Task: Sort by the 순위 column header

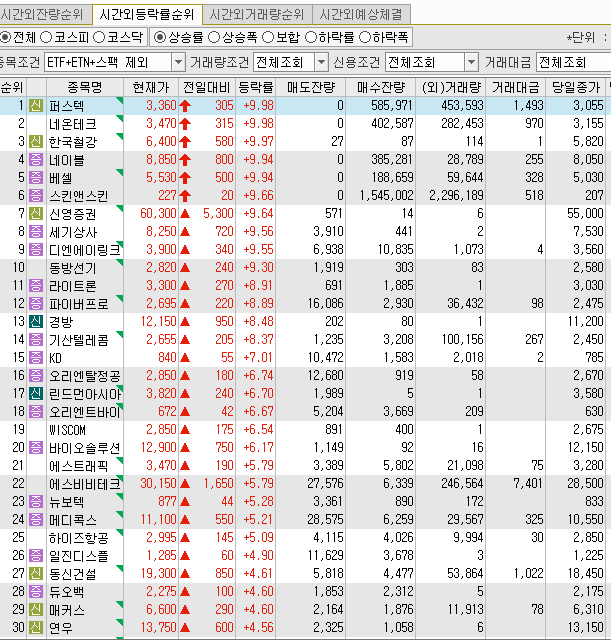Action: tap(13, 87)
